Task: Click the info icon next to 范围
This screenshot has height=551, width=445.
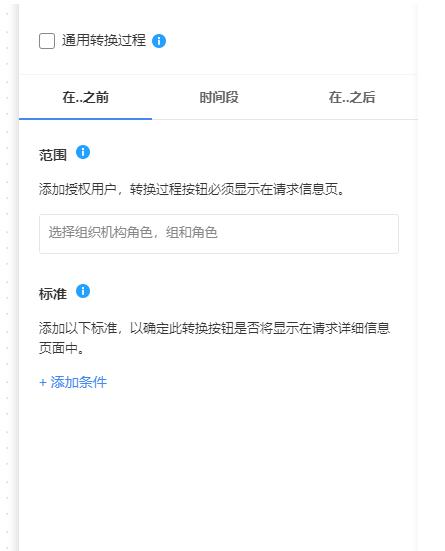Action: (x=83, y=152)
